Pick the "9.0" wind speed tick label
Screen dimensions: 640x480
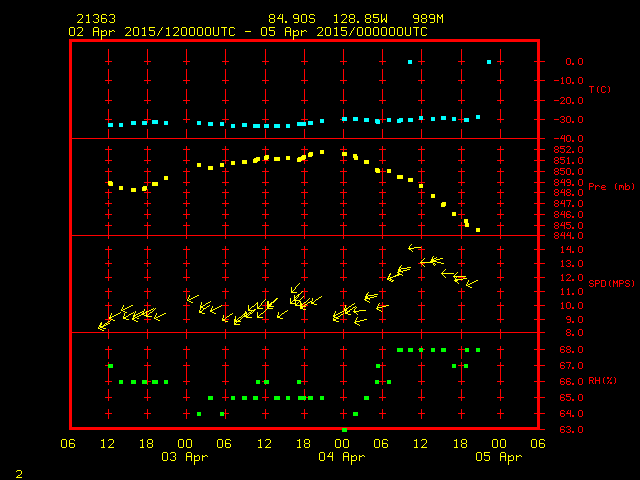[x=574, y=320]
